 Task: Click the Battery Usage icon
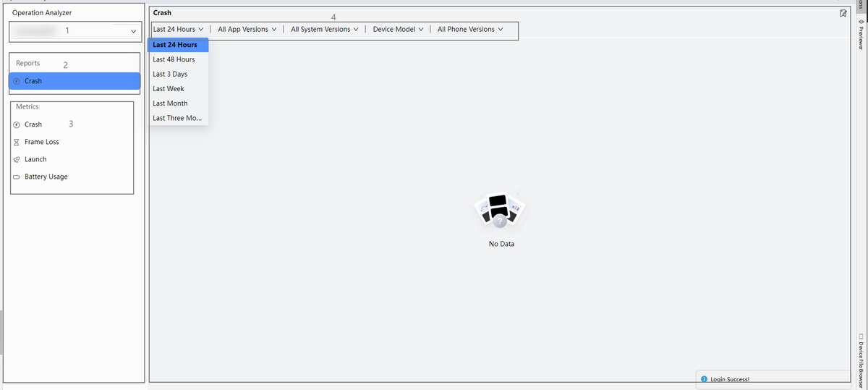point(17,177)
